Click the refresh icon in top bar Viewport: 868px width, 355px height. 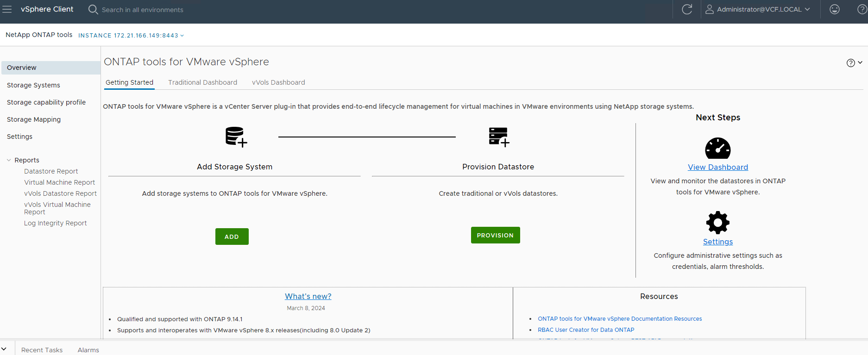(687, 9)
